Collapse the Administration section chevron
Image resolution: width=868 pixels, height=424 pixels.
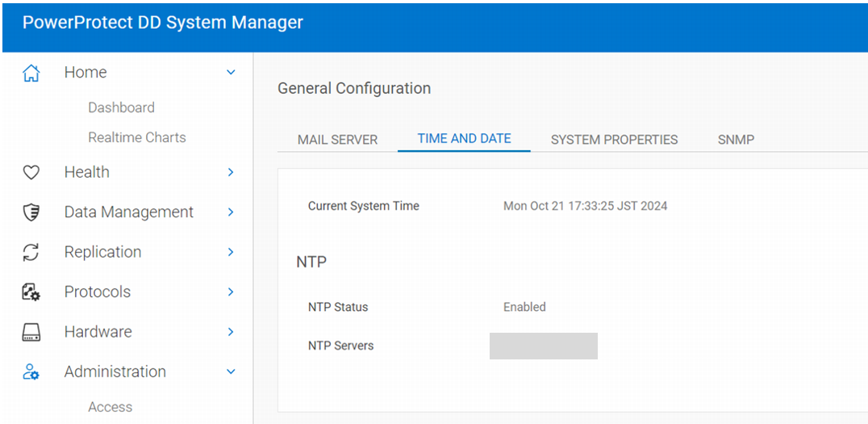tap(232, 372)
